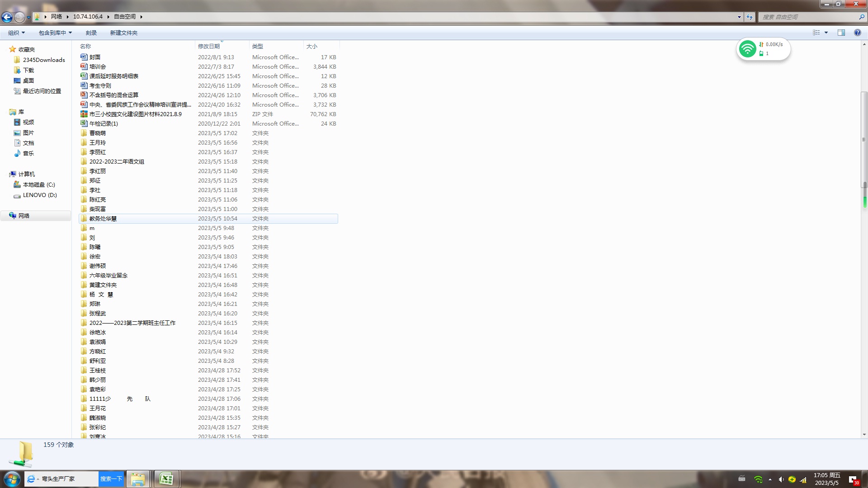This screenshot has height=488, width=868.
Task: Click the 新建文件夹 button
Action: 123,33
